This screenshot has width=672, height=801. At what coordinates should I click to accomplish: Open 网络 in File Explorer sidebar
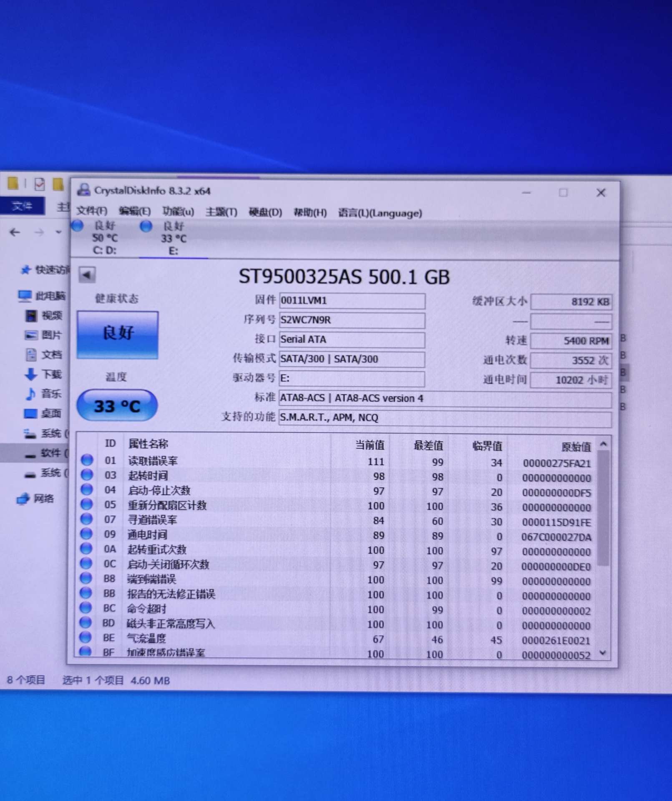35,499
